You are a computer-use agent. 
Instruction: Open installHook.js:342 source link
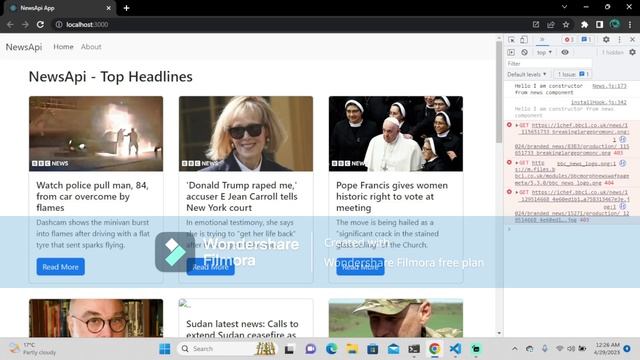click(599, 102)
